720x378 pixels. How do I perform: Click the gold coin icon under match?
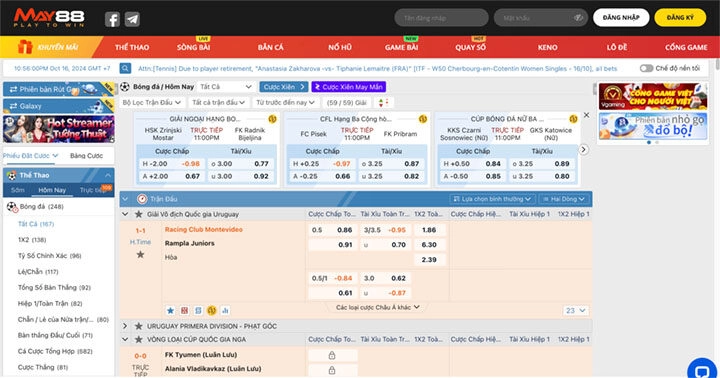(x=212, y=311)
